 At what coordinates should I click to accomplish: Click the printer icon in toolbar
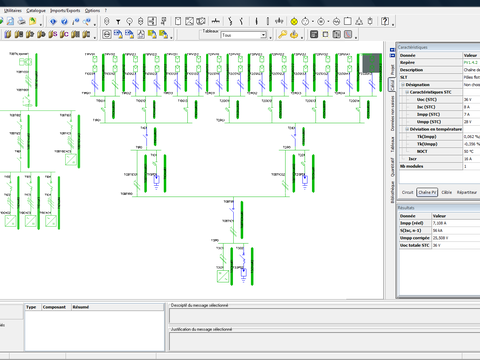(x=22, y=22)
